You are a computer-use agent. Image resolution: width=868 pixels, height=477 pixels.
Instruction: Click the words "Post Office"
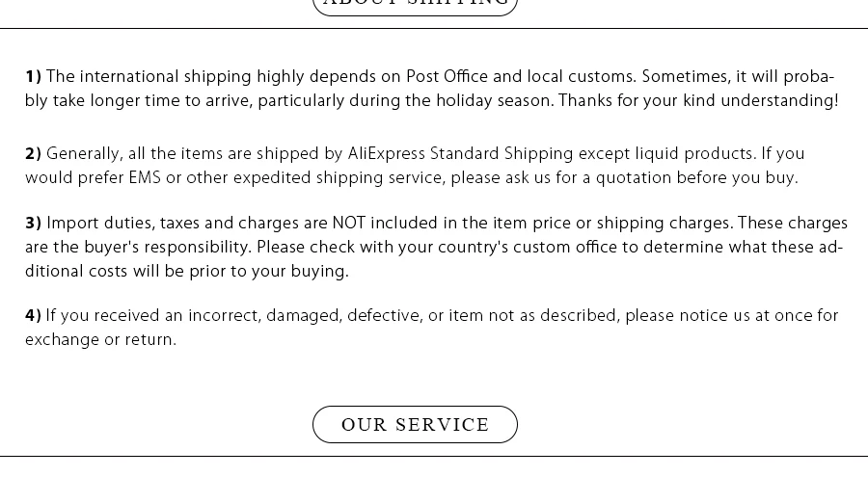click(x=448, y=76)
